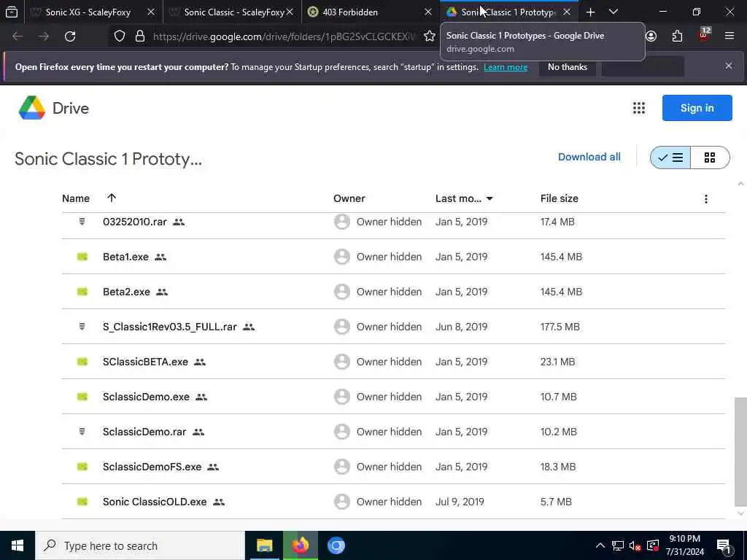
Task: Reverse sort direction arrow next to Name
Action: (112, 198)
